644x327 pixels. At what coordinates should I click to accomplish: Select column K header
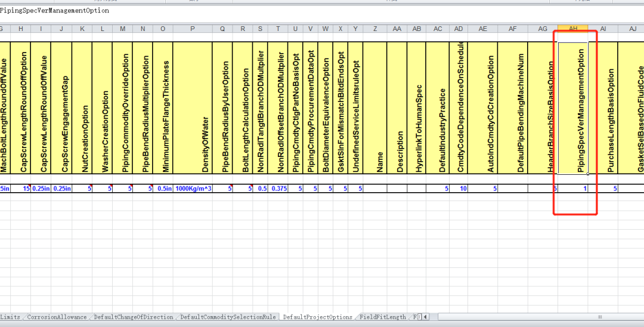pos(82,29)
